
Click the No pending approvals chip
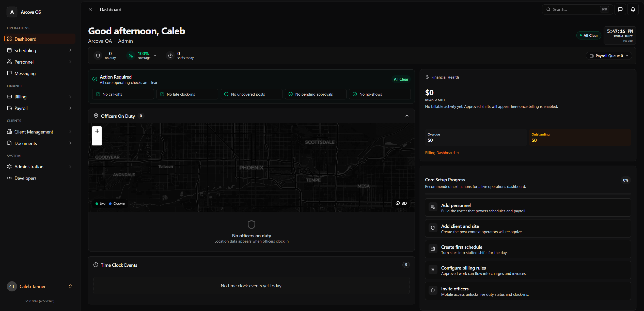pos(316,94)
